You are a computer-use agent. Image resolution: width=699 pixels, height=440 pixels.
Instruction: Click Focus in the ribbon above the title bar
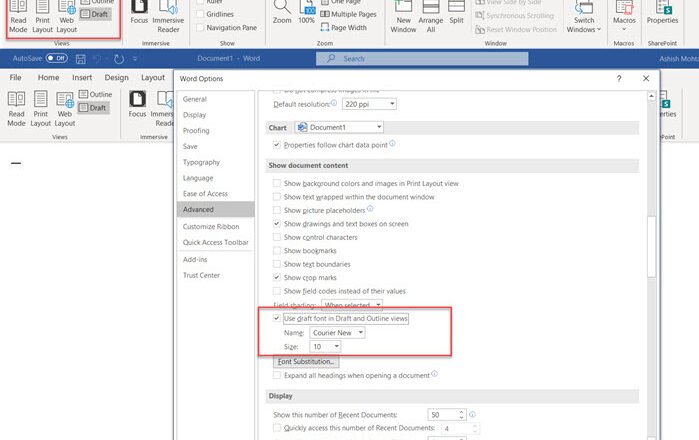[139, 13]
